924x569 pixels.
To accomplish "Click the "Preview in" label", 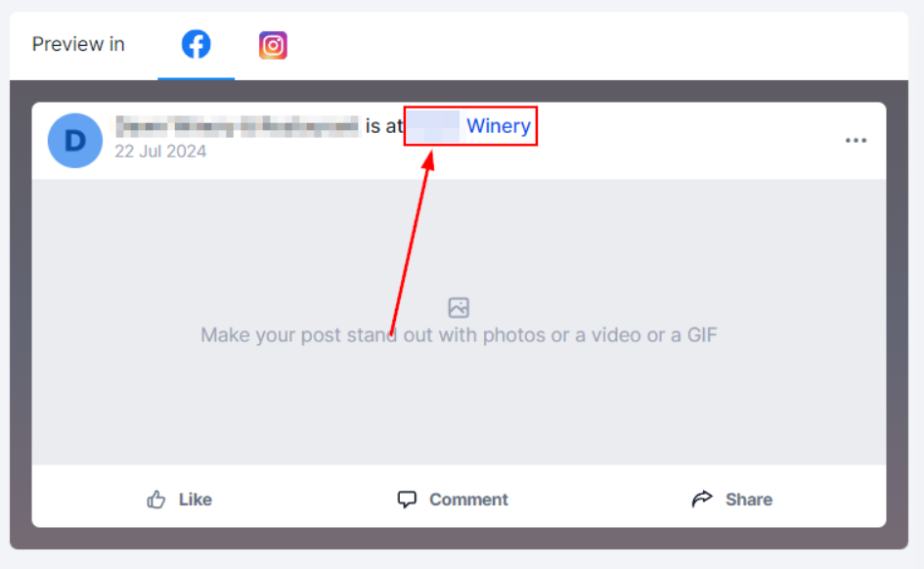I will pos(78,44).
